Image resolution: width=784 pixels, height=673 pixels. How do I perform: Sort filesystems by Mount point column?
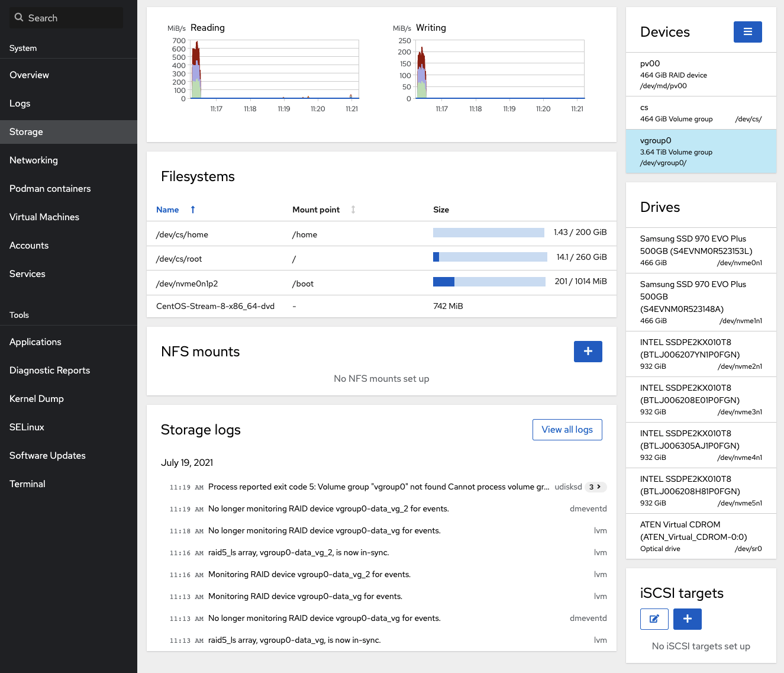(353, 210)
